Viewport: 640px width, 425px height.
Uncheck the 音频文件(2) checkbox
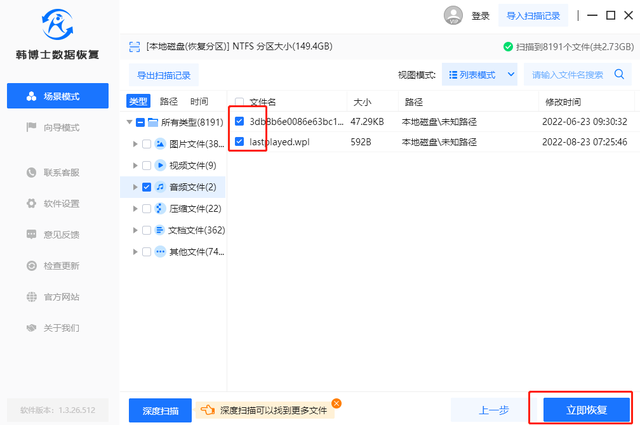tap(147, 187)
